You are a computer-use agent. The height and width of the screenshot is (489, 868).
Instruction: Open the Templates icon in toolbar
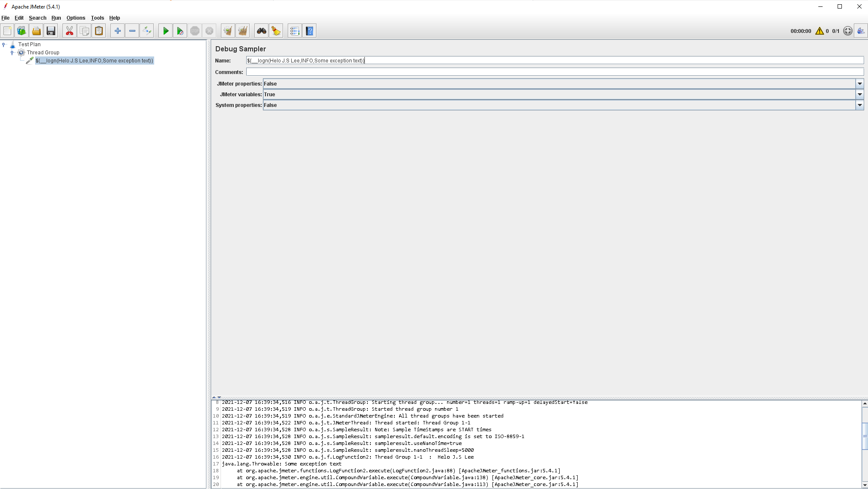pos(21,31)
